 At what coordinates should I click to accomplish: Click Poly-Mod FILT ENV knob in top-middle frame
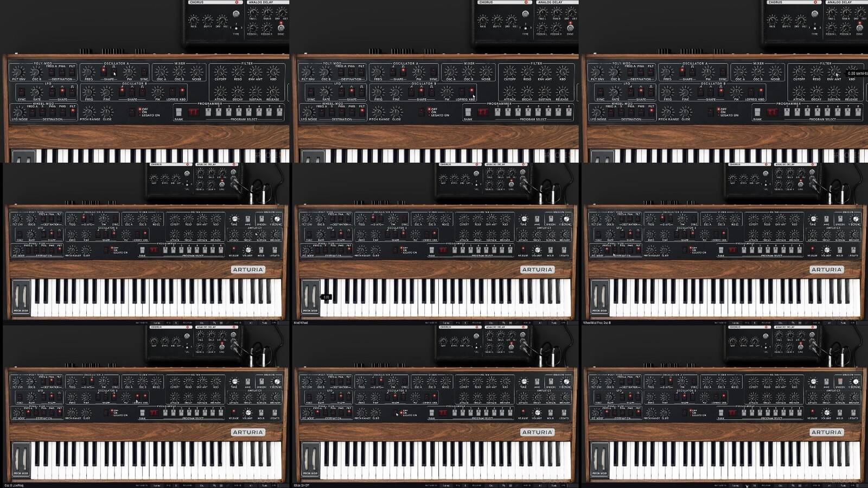[x=307, y=72]
